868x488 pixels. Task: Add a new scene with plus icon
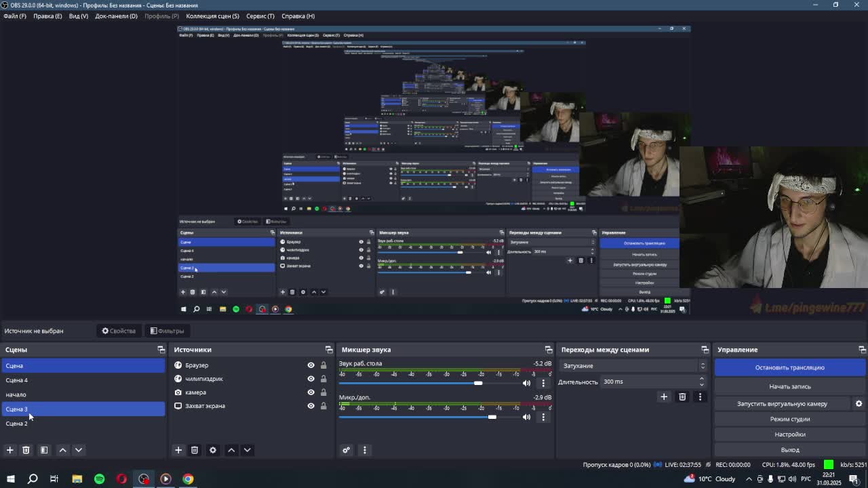click(x=9, y=450)
